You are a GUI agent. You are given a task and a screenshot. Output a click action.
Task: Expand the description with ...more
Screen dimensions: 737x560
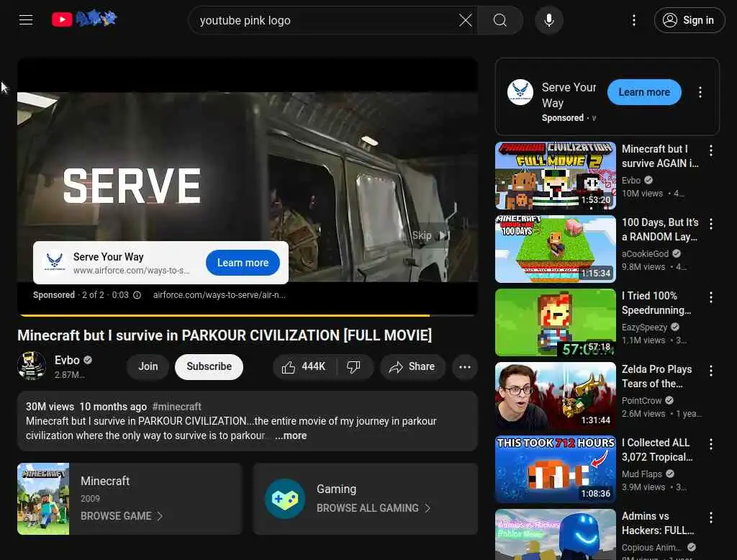pyautogui.click(x=291, y=436)
